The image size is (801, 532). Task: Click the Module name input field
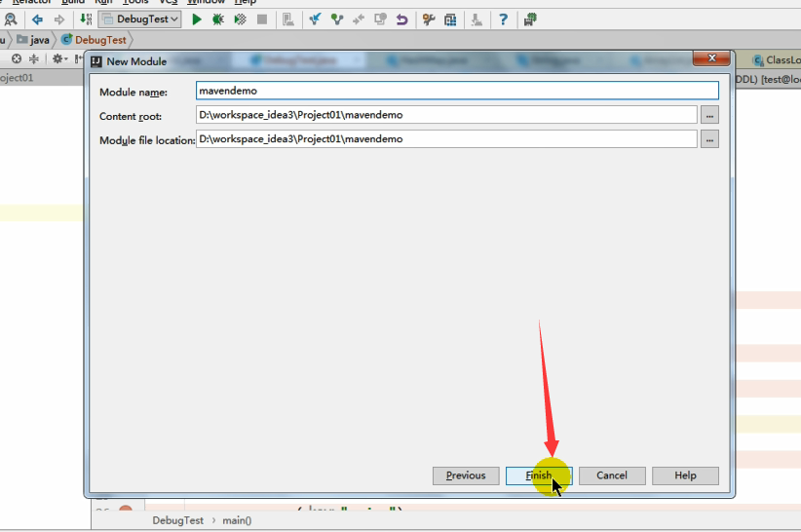click(457, 91)
